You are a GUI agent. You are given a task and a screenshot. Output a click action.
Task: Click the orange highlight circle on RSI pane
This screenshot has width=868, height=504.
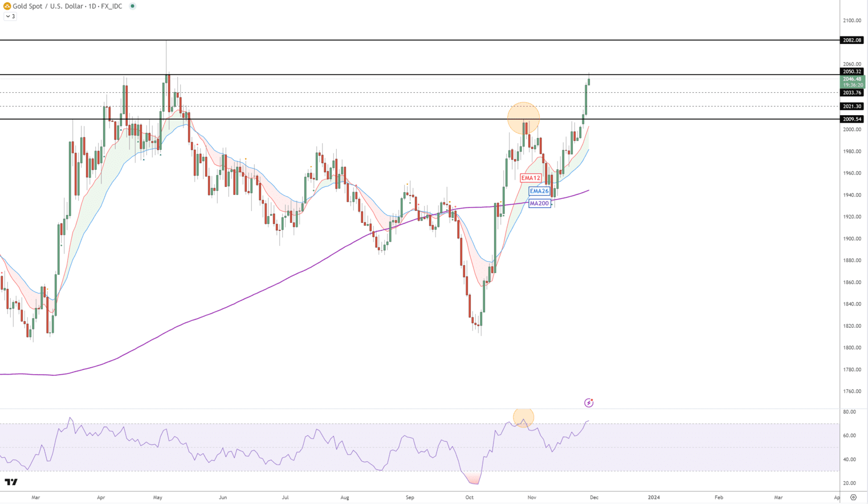tap(523, 417)
